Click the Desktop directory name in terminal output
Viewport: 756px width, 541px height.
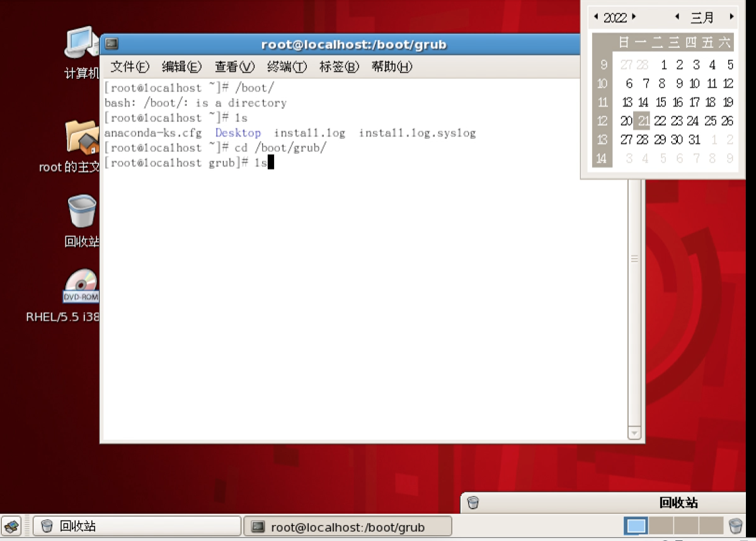coord(238,133)
